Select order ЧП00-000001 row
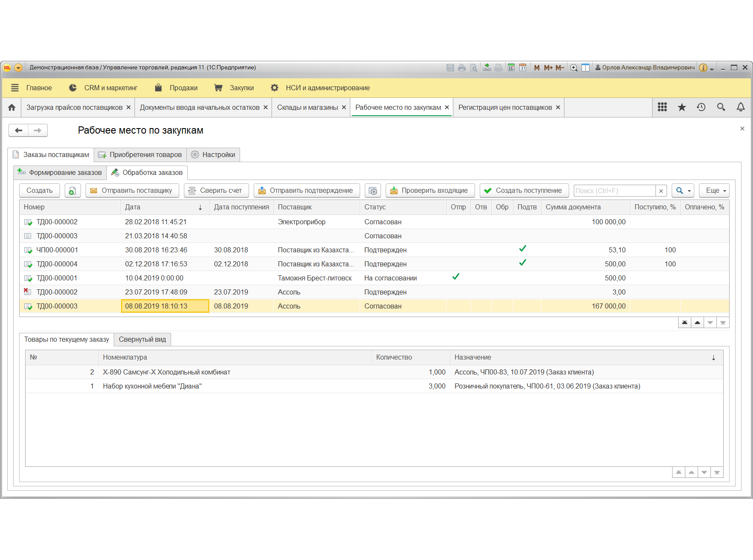The height and width of the screenshot is (560, 753). (374, 250)
